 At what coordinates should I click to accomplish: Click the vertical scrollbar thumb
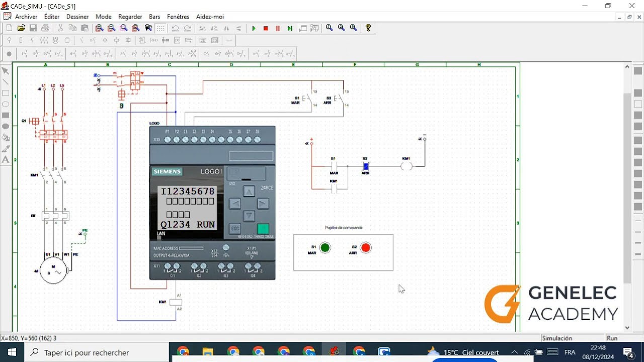tap(627, 187)
